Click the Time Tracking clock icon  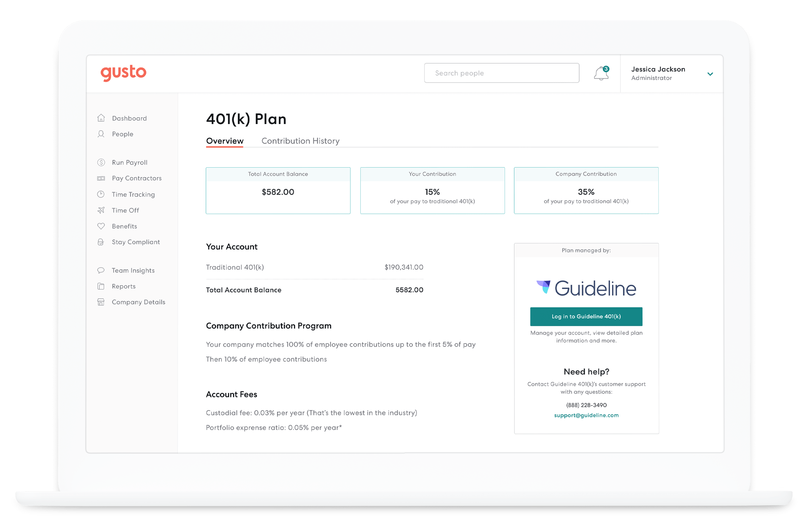tap(101, 194)
